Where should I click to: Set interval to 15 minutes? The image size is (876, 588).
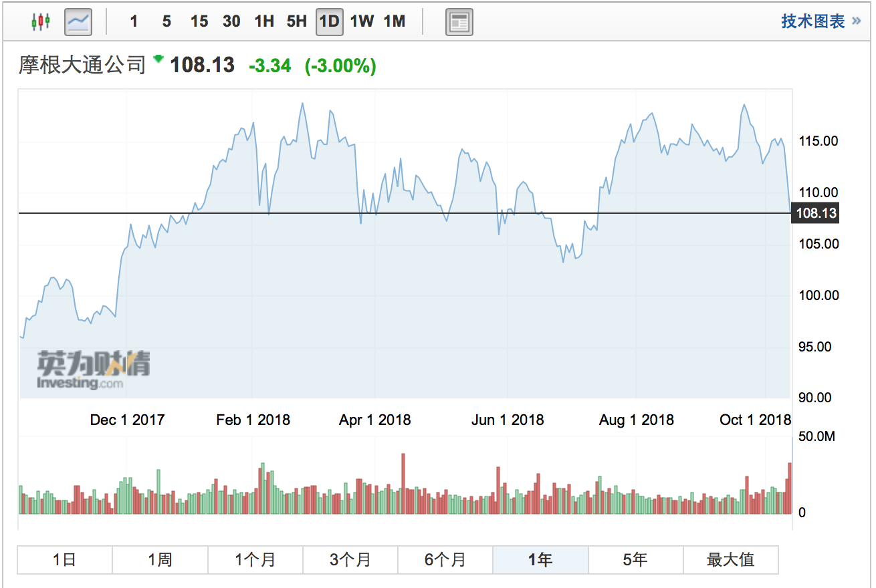coord(199,22)
